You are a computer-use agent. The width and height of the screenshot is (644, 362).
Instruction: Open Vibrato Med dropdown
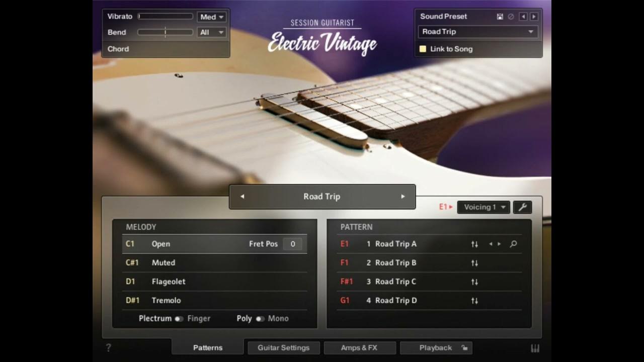tap(212, 17)
